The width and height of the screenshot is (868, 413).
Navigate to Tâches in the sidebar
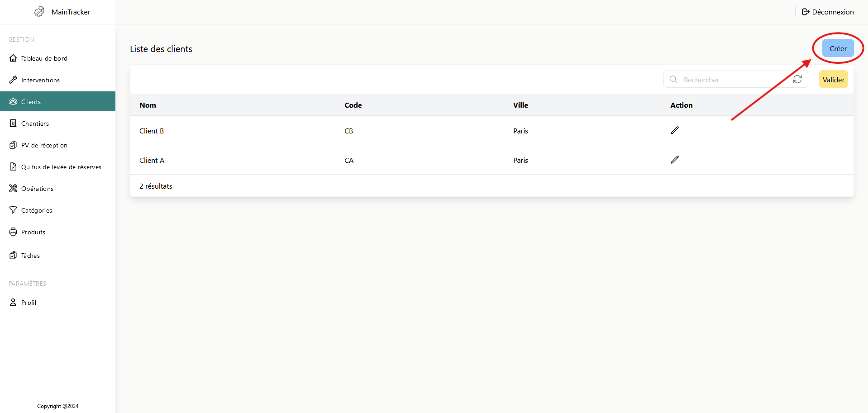30,256
